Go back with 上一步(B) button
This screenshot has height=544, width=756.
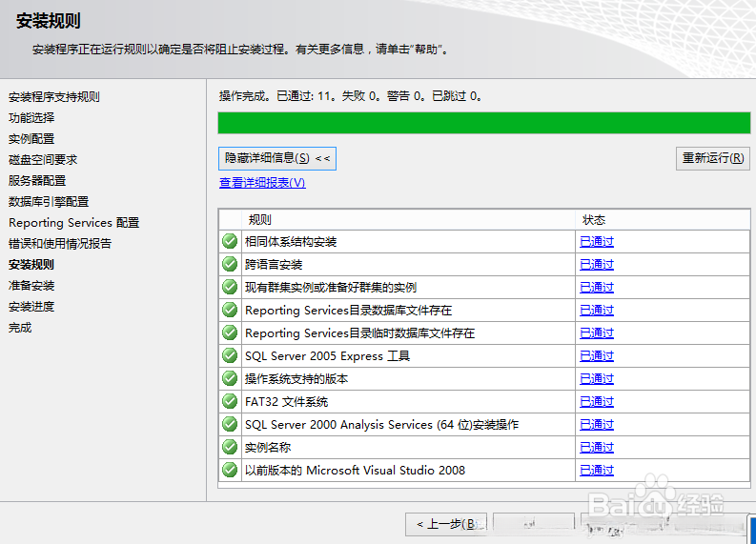[446, 524]
